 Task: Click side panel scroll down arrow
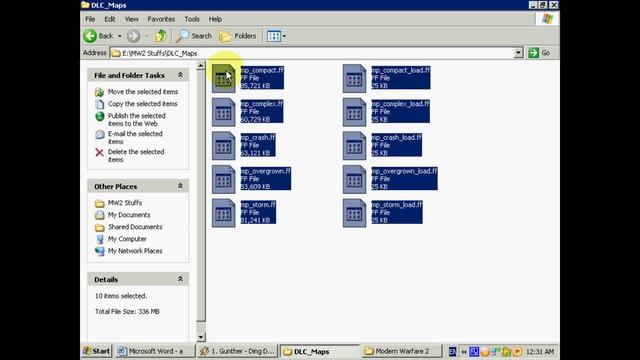201,337
